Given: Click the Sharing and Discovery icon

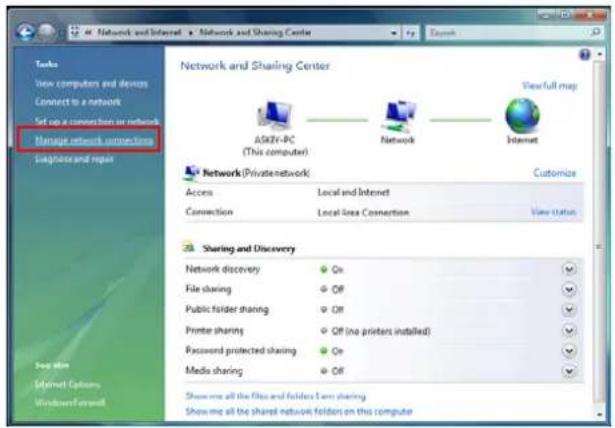Looking at the screenshot, I should click(x=189, y=248).
